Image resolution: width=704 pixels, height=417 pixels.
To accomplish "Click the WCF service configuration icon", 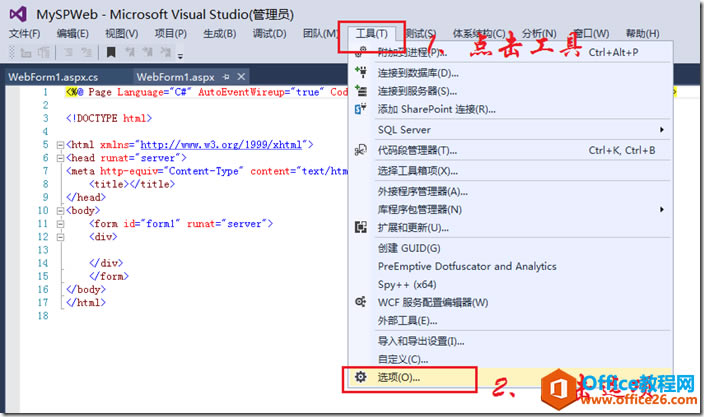I will click(x=361, y=302).
